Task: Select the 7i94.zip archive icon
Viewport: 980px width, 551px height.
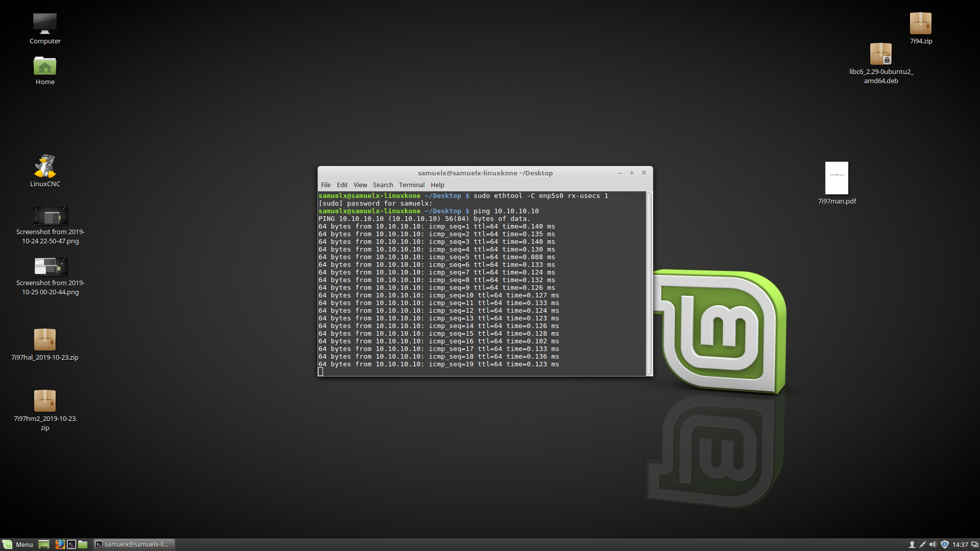Action: [x=921, y=23]
